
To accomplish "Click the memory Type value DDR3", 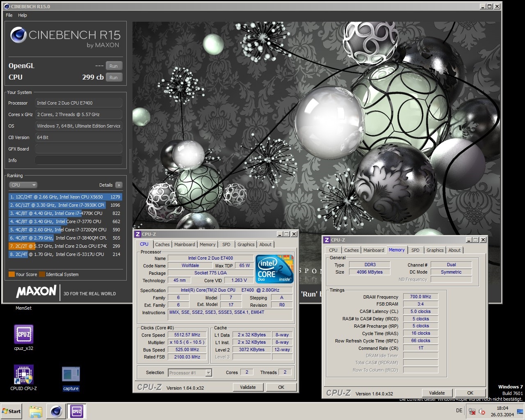I will point(370,265).
